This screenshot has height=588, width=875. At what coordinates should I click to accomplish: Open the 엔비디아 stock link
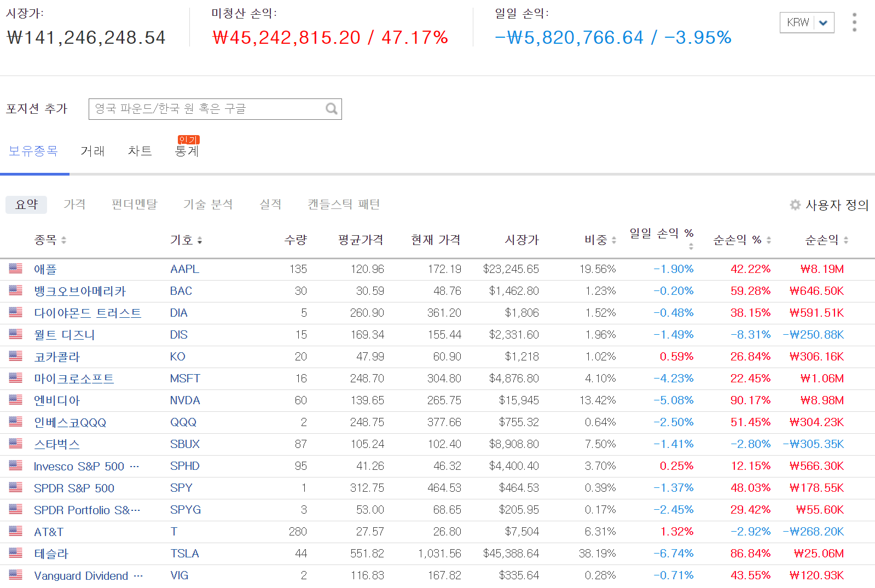coord(57,400)
